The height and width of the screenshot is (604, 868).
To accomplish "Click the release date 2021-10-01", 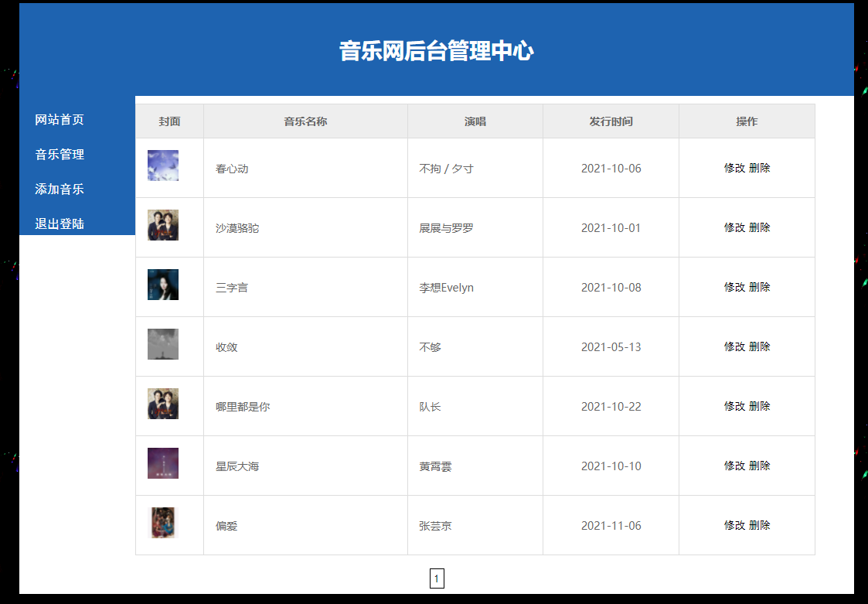I will (x=611, y=227).
